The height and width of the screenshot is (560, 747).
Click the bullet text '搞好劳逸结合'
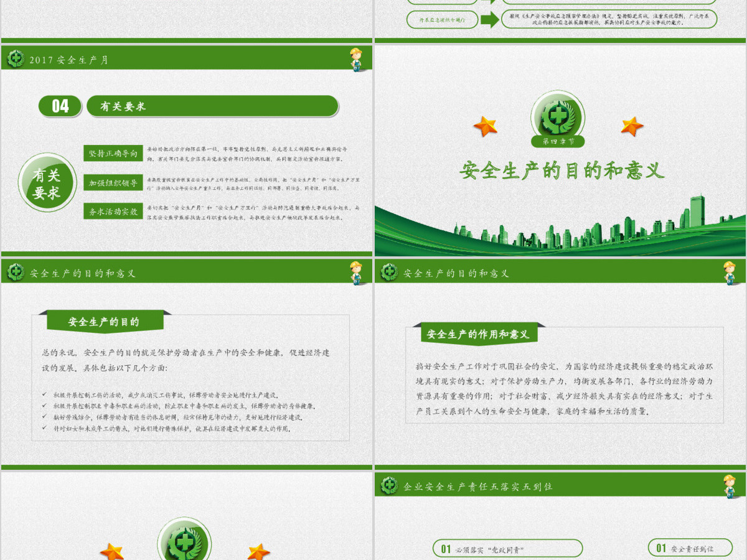coord(177,417)
